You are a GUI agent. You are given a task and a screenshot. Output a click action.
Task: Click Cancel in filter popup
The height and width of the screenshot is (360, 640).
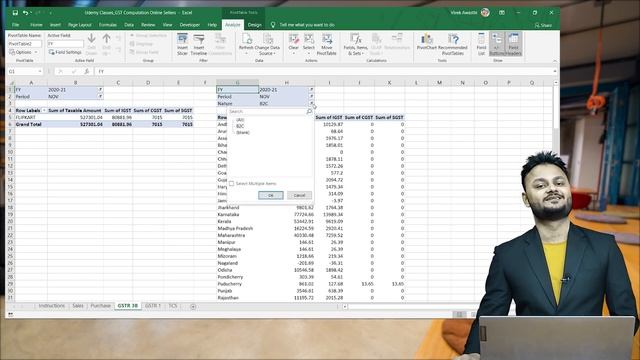coord(299,196)
